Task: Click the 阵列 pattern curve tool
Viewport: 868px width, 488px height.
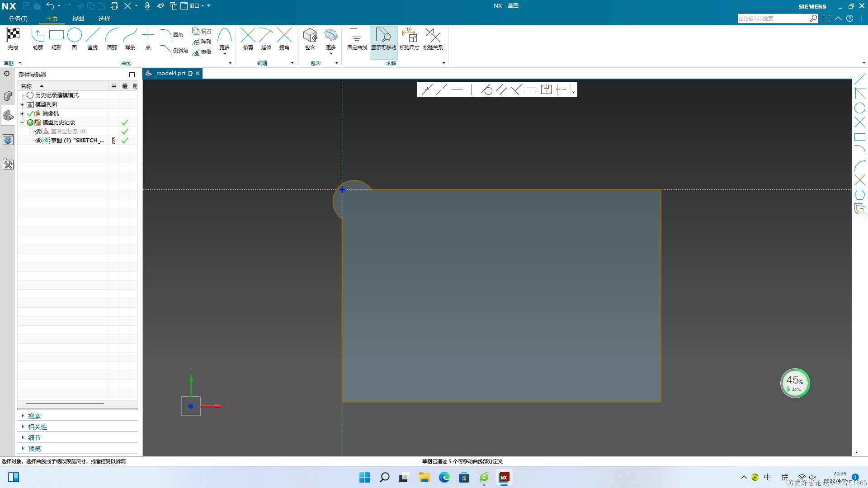Action: (202, 42)
